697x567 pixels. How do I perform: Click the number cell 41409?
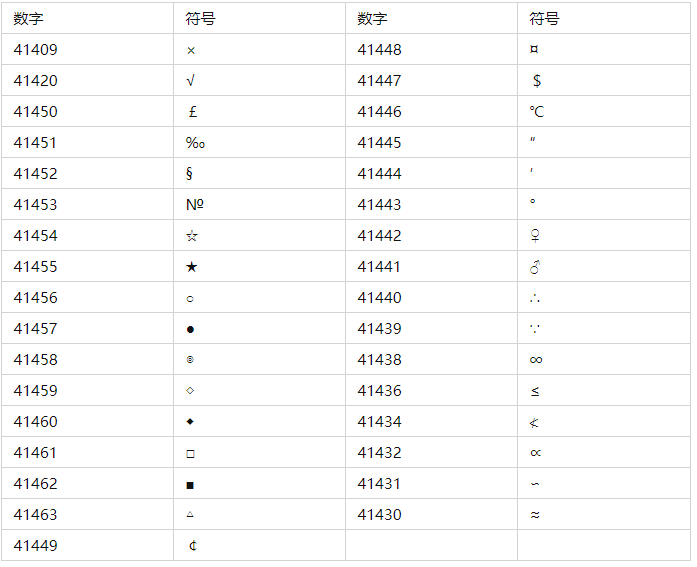point(36,50)
